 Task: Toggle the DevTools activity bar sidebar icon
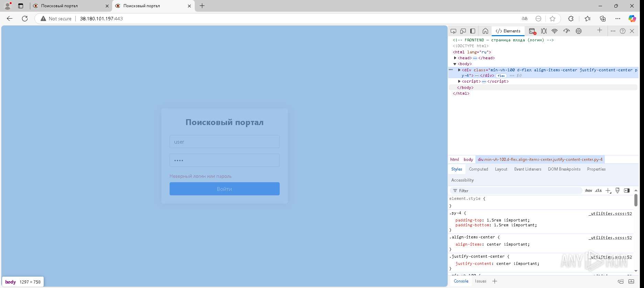tap(473, 31)
